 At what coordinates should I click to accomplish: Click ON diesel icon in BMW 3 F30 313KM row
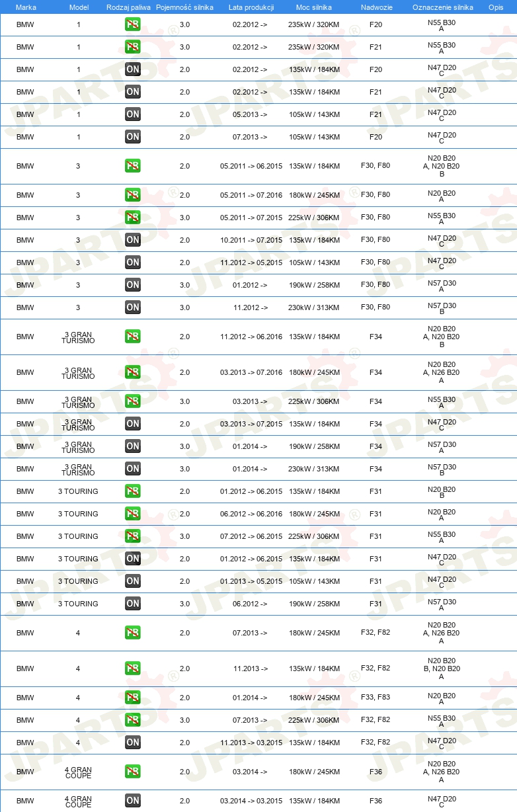(133, 307)
